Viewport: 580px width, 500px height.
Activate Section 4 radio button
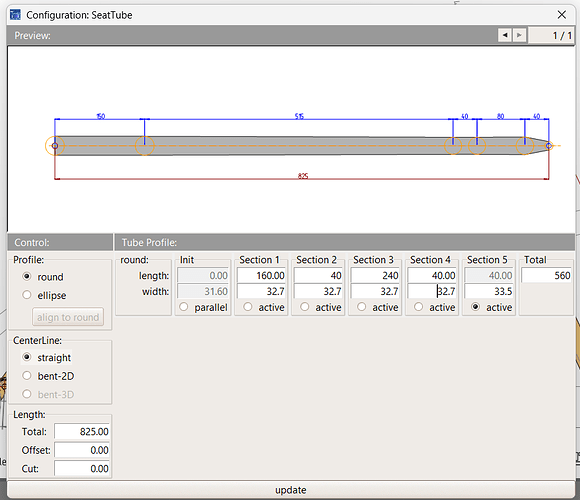point(419,307)
